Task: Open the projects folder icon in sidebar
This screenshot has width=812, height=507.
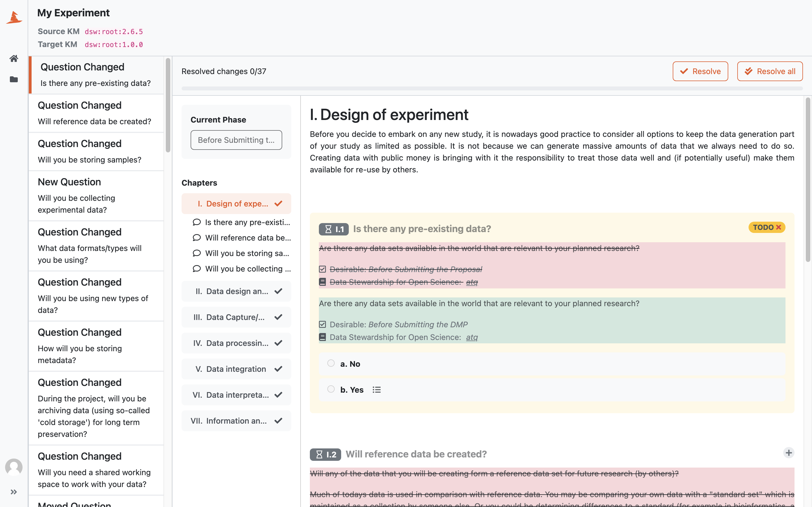Action: coord(14,79)
